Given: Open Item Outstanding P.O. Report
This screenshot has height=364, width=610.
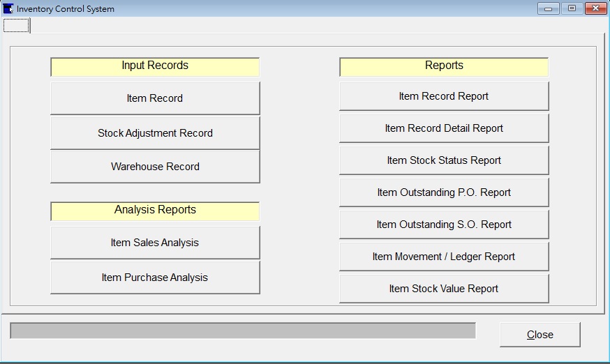Looking at the screenshot, I should (444, 192).
